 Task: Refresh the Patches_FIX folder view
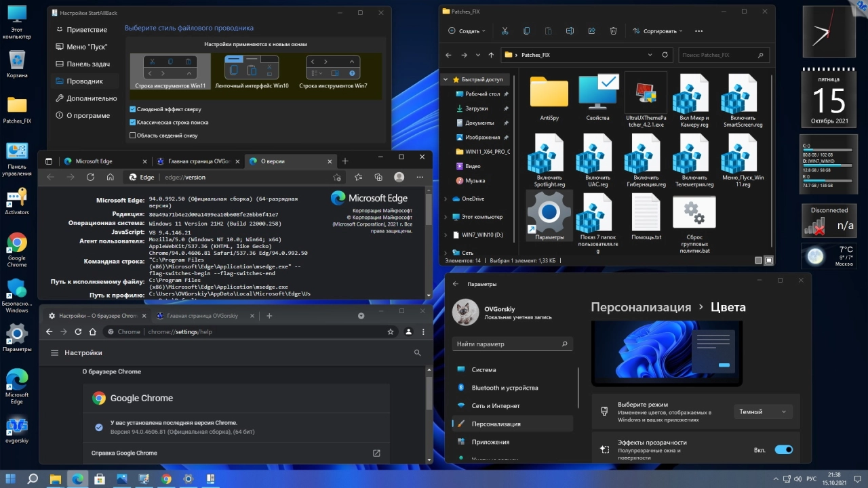(665, 55)
